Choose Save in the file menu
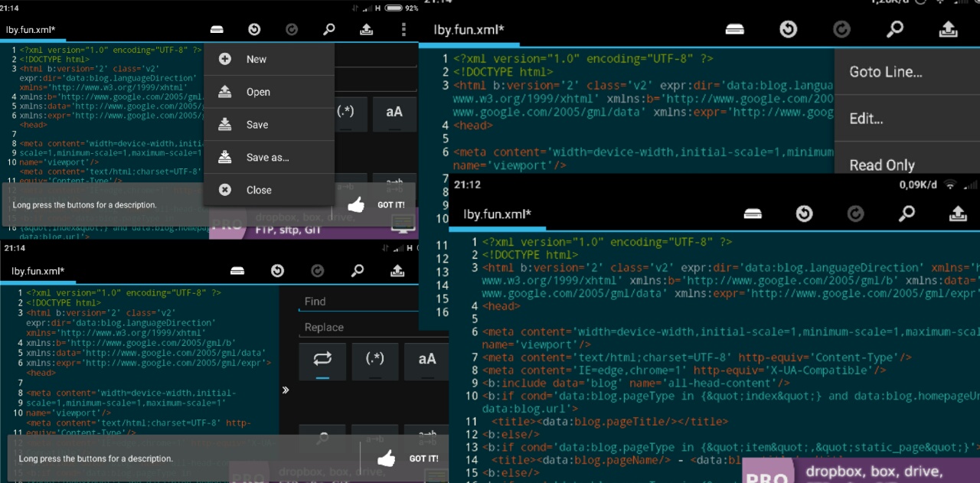 click(x=269, y=125)
